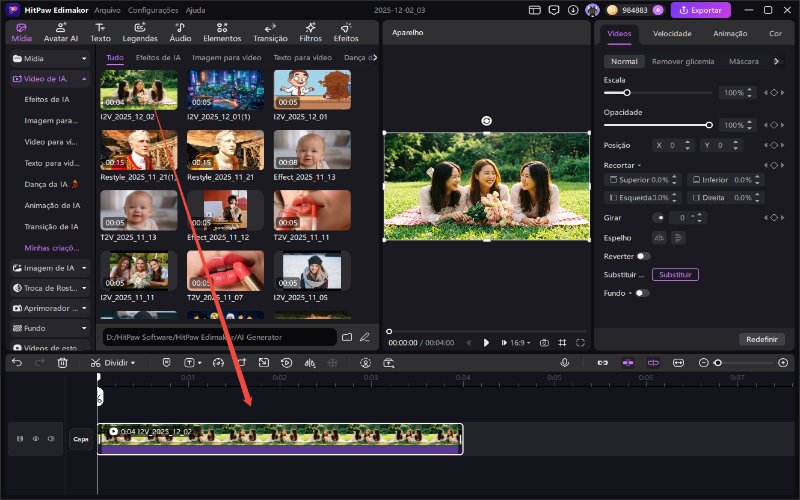Toggle track visibility eye icon
Screen dimensions: 800x500
pos(36,439)
